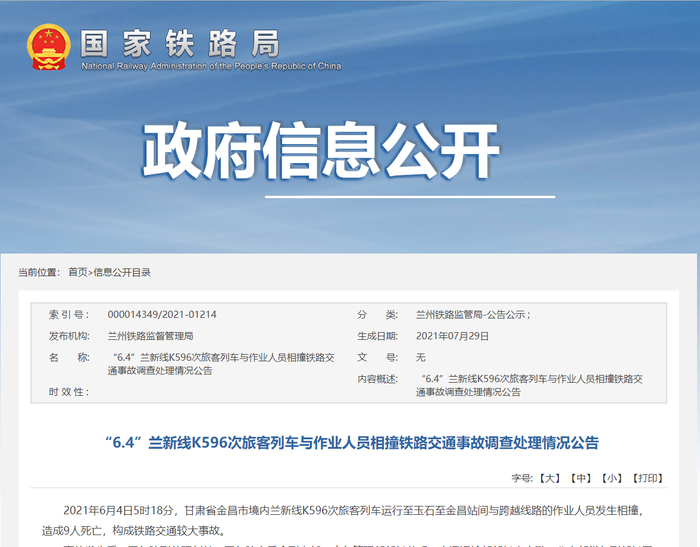Screen dimensions: 700x547
Task: Click the 兰州铁路监管局-公告公示 category text
Action: [x=473, y=314]
